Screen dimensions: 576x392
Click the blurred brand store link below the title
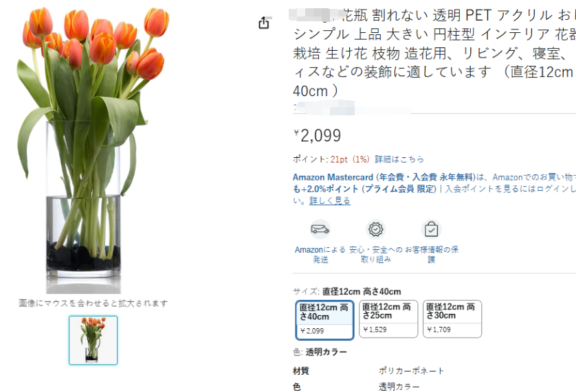point(353,108)
